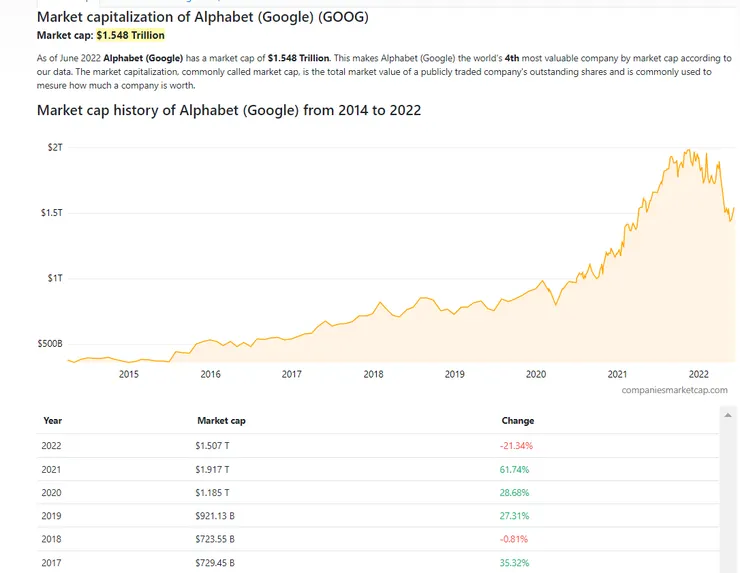Click the Market cap column header
Image resolution: width=740 pixels, height=573 pixels.
coord(221,421)
